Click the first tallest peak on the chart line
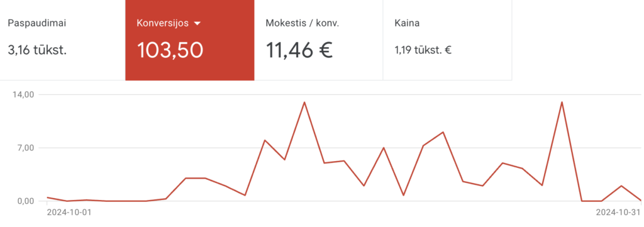The height and width of the screenshot is (227, 644). (304, 102)
